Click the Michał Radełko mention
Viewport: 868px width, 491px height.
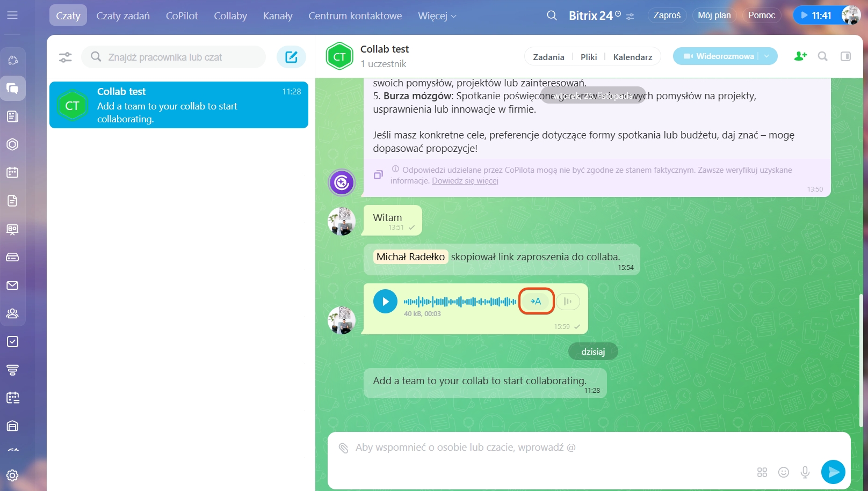[410, 257]
